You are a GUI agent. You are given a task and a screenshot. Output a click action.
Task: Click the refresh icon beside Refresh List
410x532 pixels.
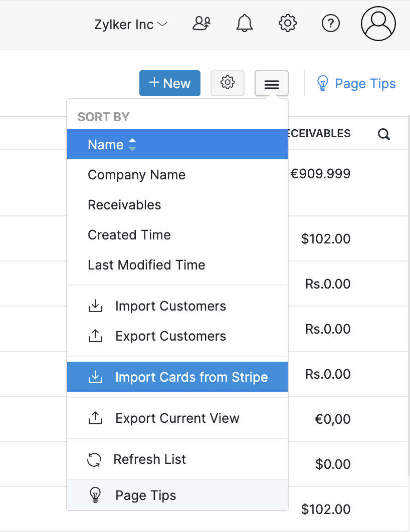(x=95, y=459)
